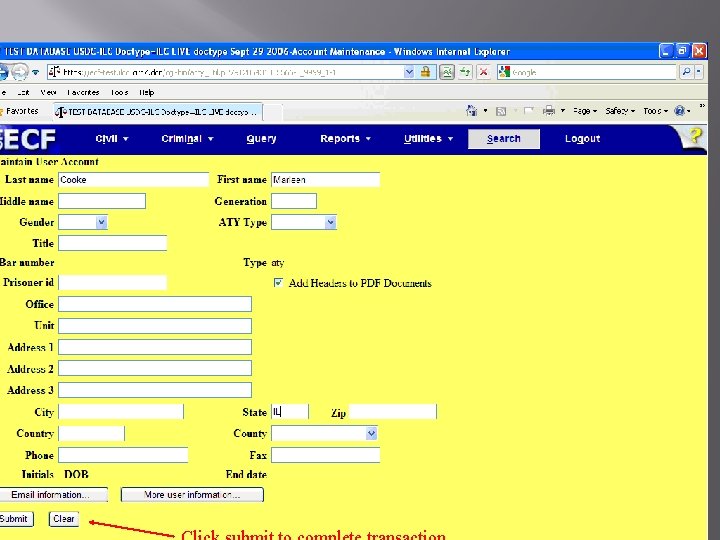Open the Utilities menu
Viewport: 720px width, 540px height.
pyautogui.click(x=428, y=139)
